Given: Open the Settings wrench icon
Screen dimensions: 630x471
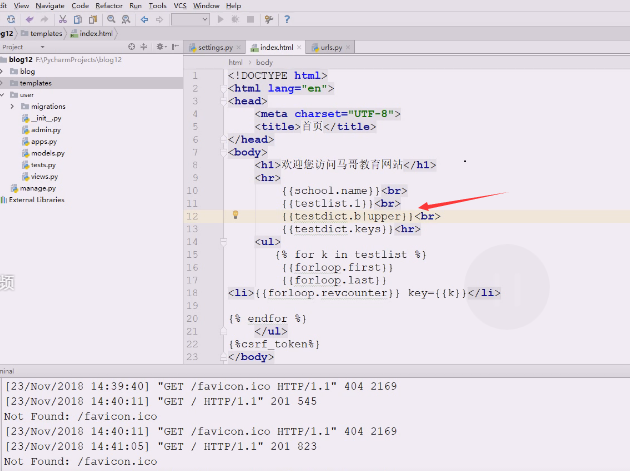Looking at the screenshot, I should (269, 19).
